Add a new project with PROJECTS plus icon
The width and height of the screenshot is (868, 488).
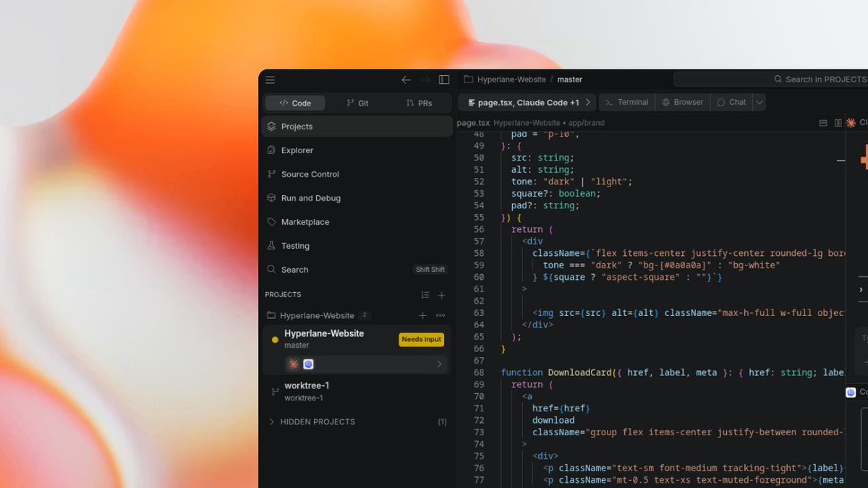(442, 295)
